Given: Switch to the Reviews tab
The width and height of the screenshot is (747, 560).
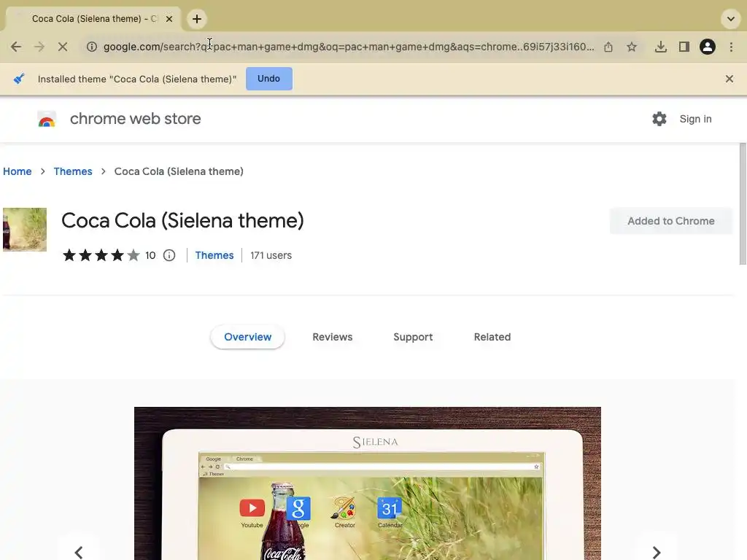Looking at the screenshot, I should [333, 337].
